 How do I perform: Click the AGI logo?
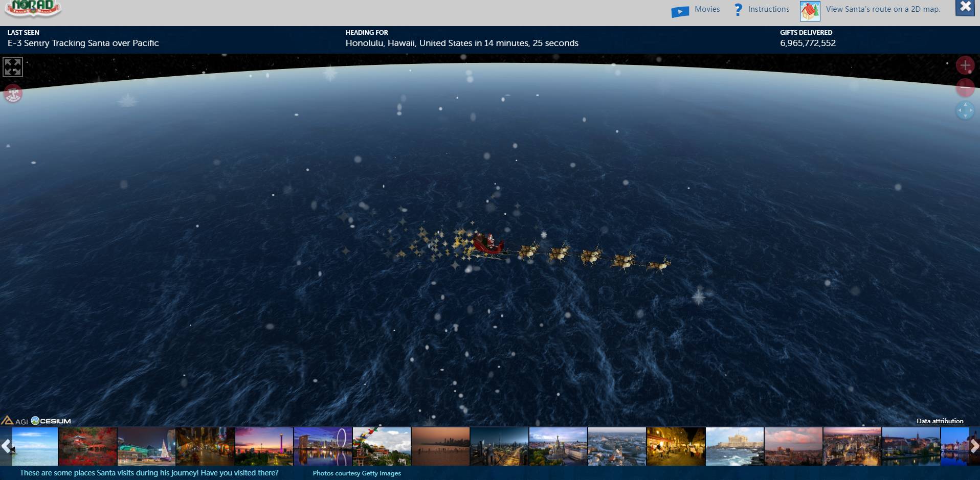point(14,421)
